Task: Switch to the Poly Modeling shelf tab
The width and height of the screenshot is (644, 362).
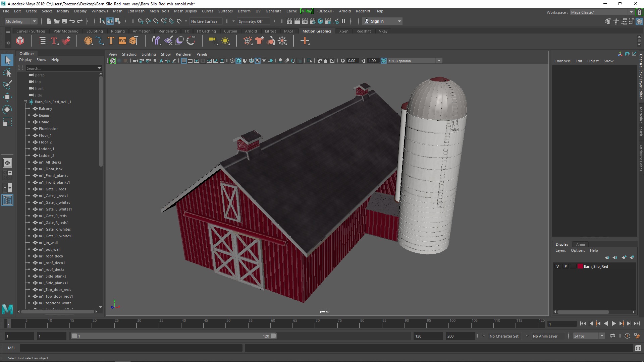Action: click(x=66, y=31)
